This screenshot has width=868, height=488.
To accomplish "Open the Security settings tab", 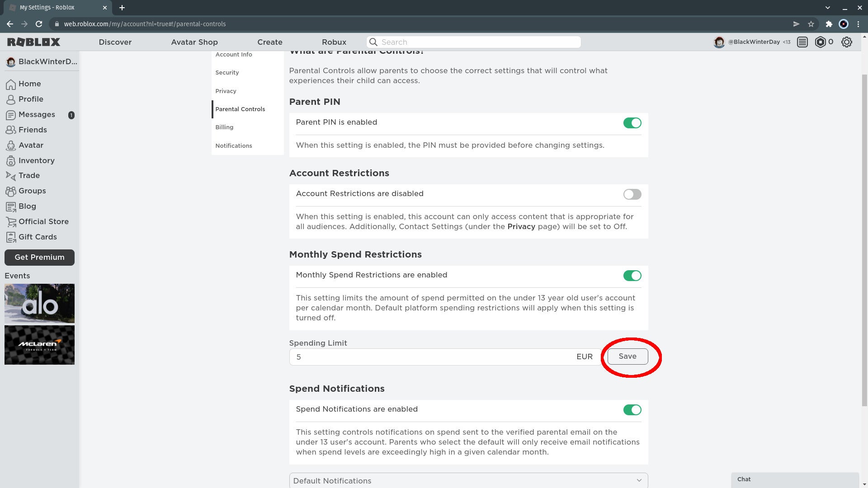I will [x=248, y=73].
